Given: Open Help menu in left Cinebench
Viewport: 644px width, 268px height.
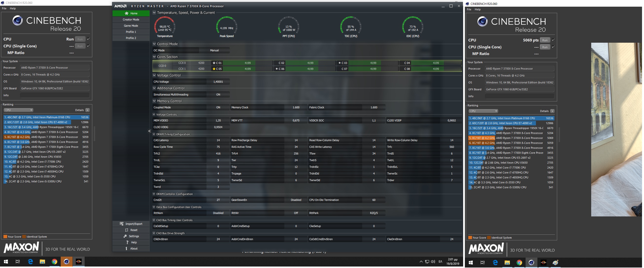Looking at the screenshot, I should tap(13, 8).
